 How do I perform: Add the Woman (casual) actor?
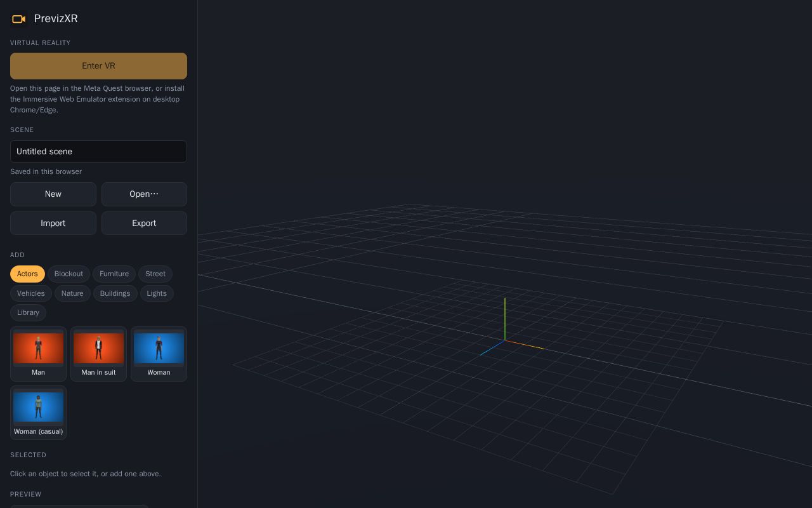(x=38, y=413)
